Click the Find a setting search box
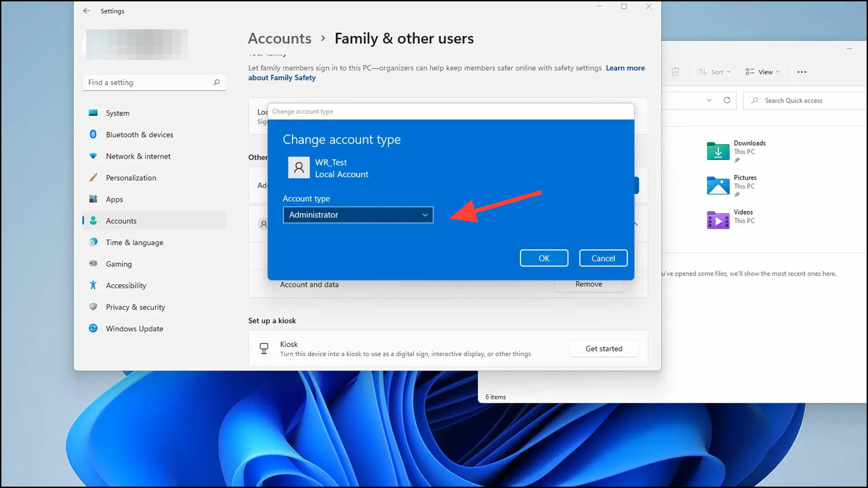 tap(149, 82)
